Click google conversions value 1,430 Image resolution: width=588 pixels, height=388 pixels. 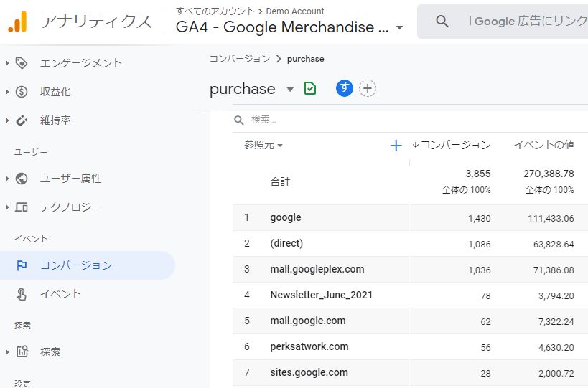480,218
